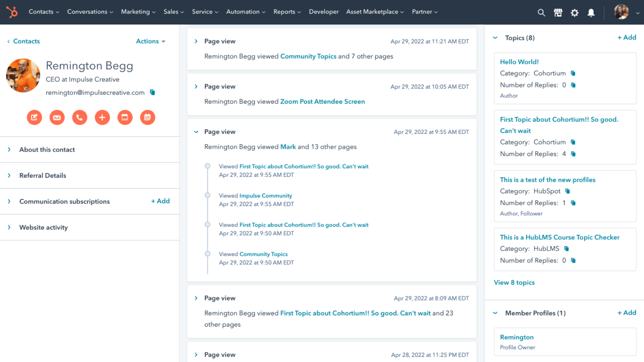Select the email icon below contact name
644x362 pixels.
point(57,117)
